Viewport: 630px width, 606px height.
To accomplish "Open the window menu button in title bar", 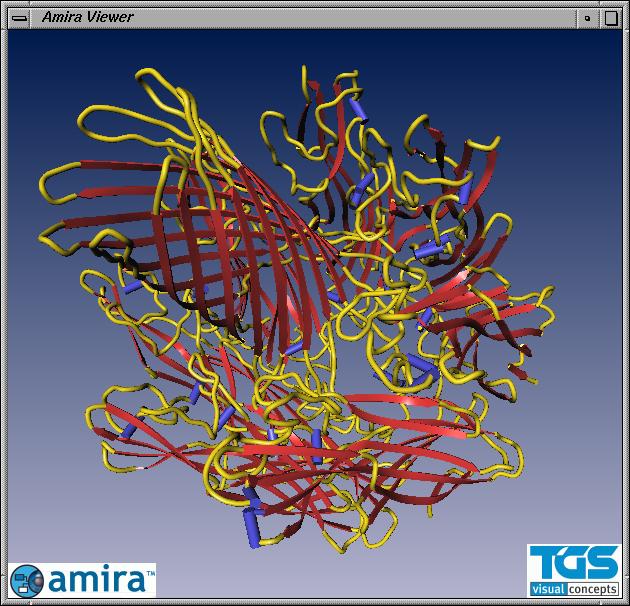I will point(19,18).
